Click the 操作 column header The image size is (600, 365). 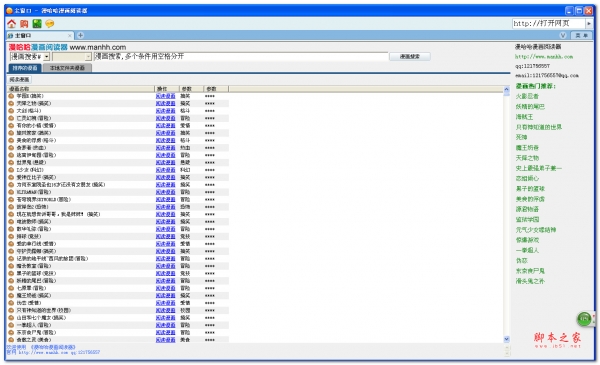(x=167, y=89)
